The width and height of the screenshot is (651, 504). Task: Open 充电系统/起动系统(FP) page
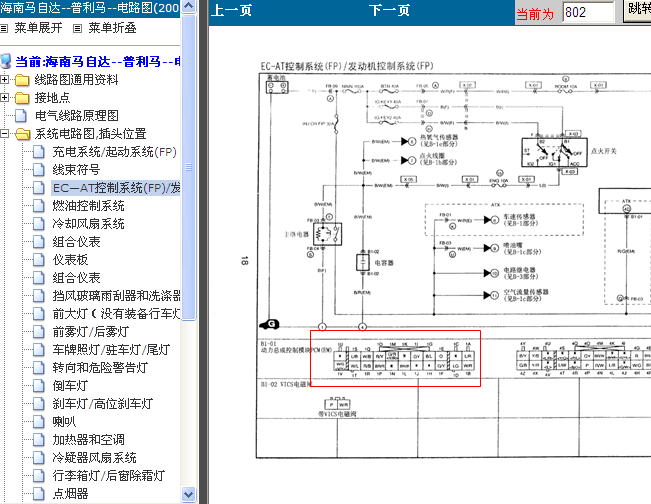[x=115, y=152]
